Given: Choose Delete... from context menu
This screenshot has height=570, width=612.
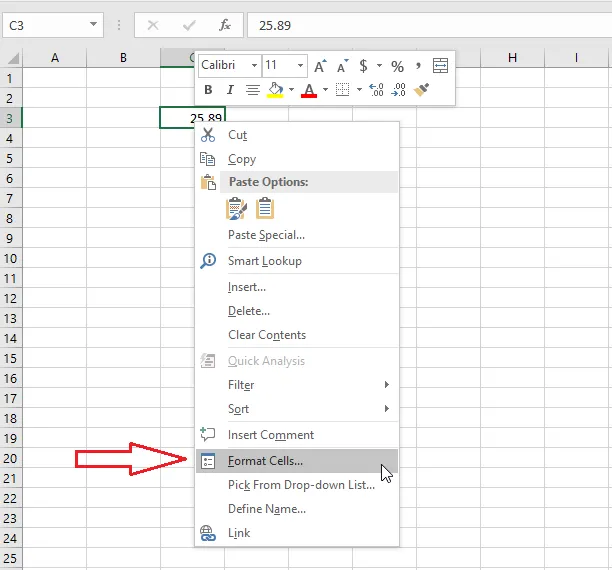Looking at the screenshot, I should [297, 311].
